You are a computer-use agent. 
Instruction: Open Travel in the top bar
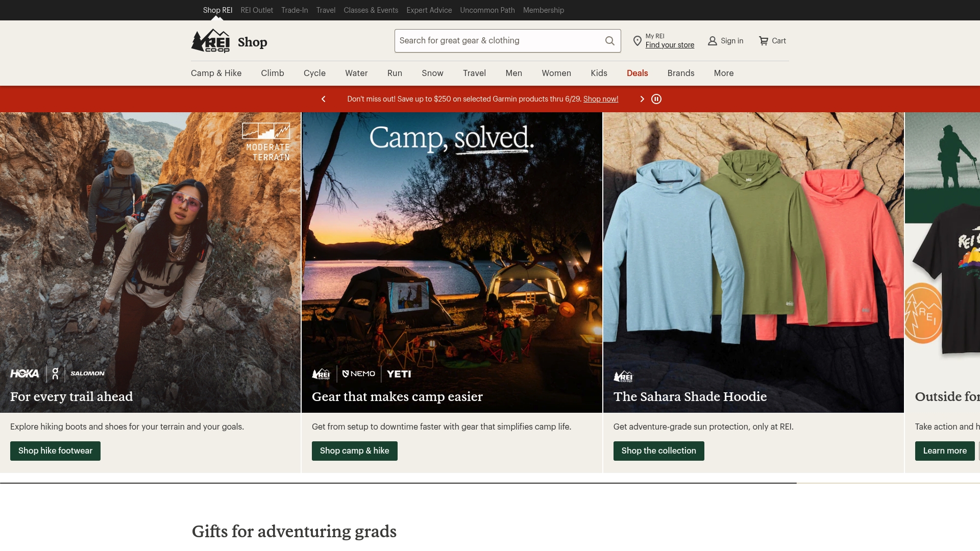point(326,10)
